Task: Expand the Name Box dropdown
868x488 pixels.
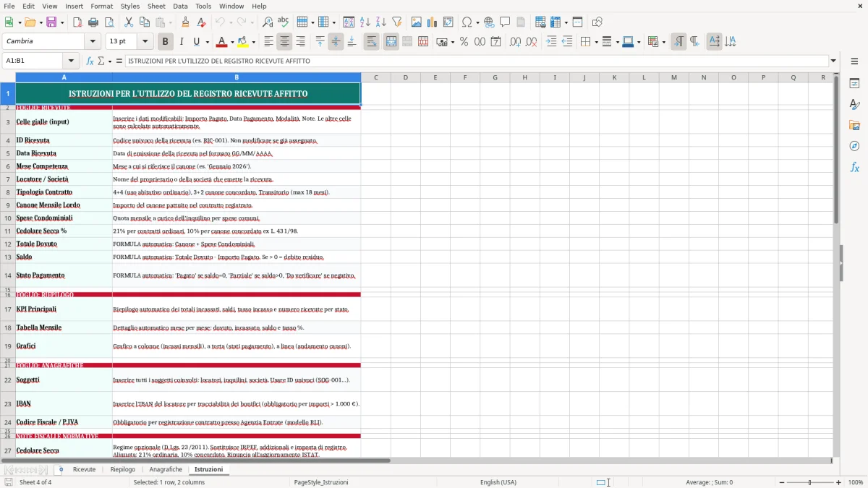Action: click(x=71, y=61)
